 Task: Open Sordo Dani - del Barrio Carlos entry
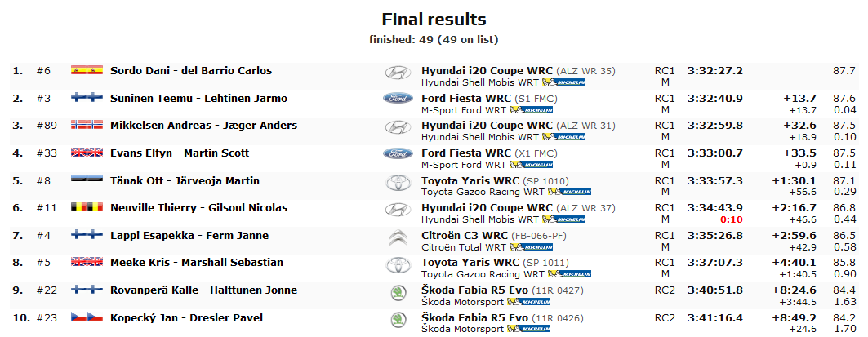coord(191,71)
